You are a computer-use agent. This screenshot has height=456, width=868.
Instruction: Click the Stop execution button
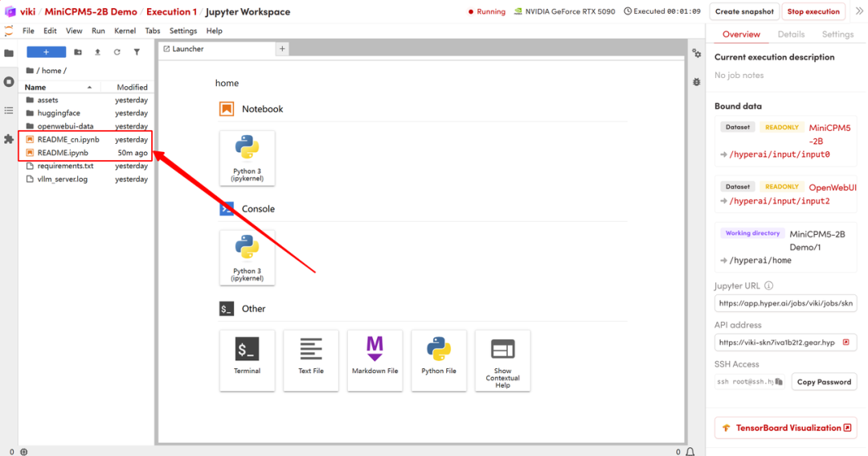click(813, 11)
